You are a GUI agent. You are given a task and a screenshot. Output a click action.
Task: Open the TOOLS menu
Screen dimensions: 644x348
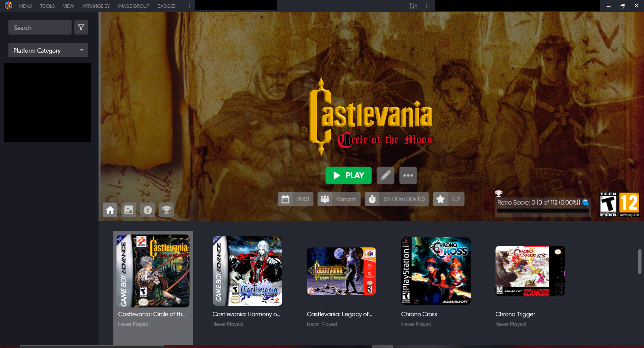pyautogui.click(x=47, y=6)
